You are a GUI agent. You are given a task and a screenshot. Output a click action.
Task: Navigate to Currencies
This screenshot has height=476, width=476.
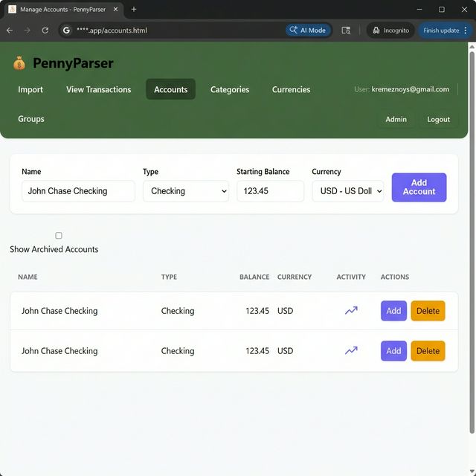click(x=291, y=89)
